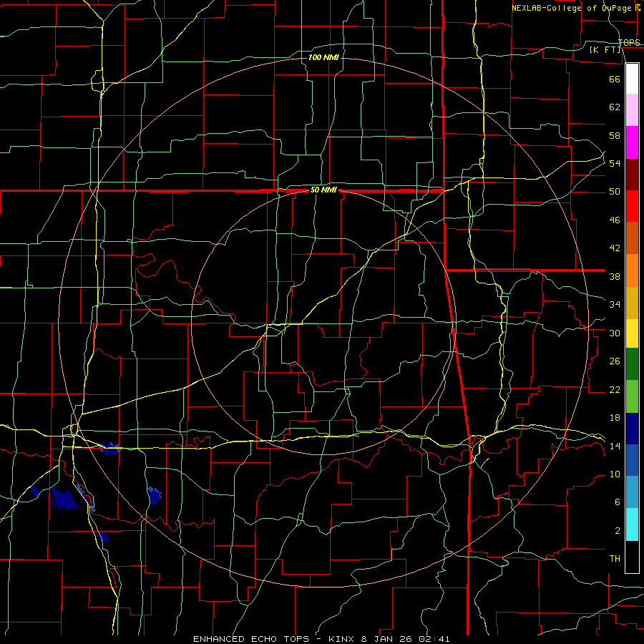Click the bright orange scale swatch
The height and width of the screenshot is (644, 644).
point(632,270)
